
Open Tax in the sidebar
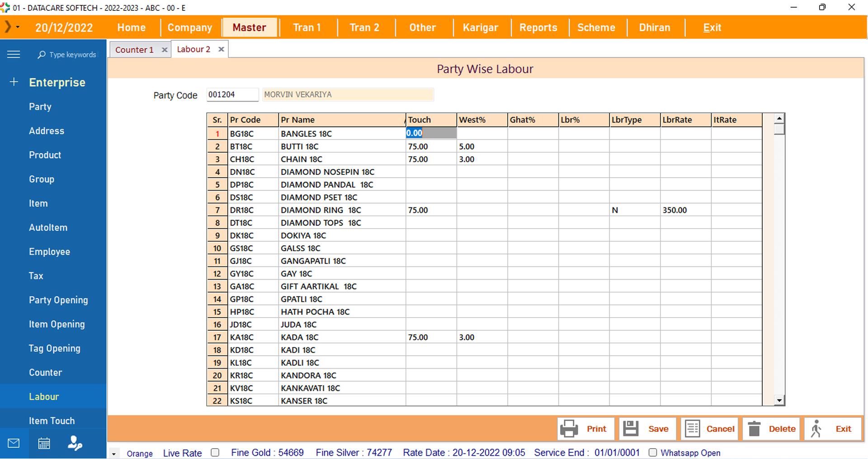pos(36,276)
